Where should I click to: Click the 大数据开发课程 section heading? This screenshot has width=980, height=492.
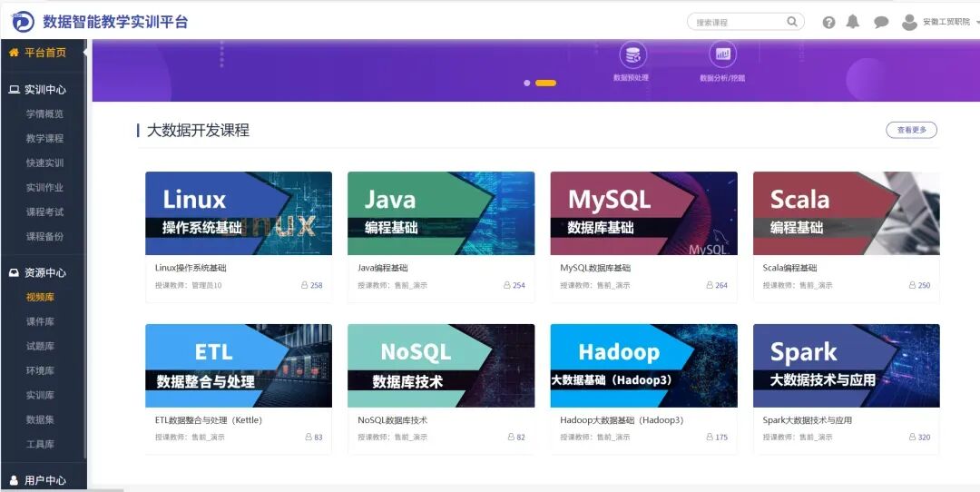pyautogui.click(x=198, y=130)
